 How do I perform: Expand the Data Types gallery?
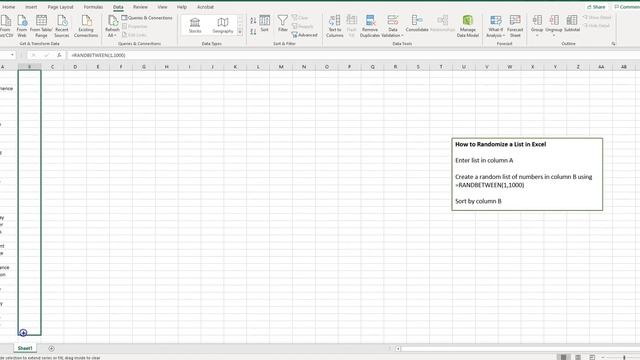pos(240,32)
